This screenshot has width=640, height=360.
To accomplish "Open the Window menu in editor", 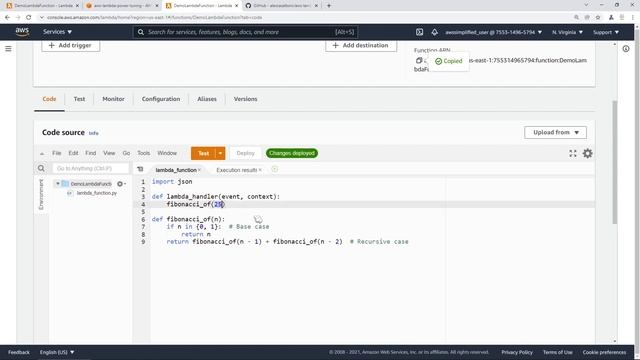I will (x=167, y=153).
